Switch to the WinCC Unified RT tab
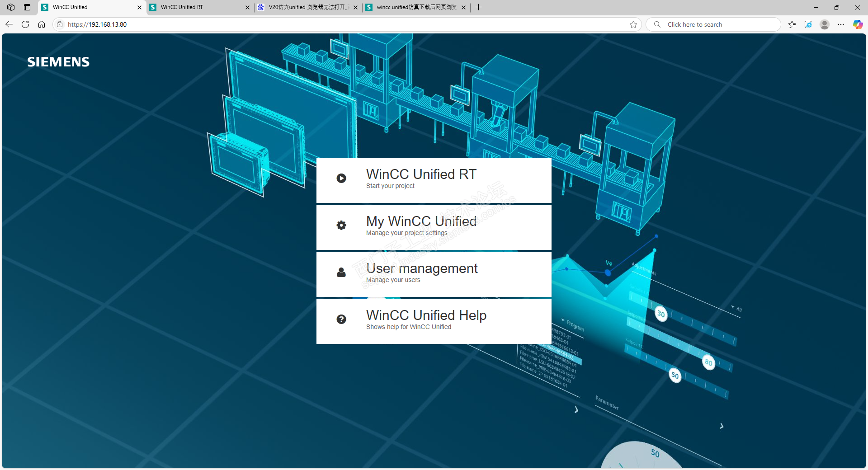The height and width of the screenshot is (470, 868). (x=200, y=7)
